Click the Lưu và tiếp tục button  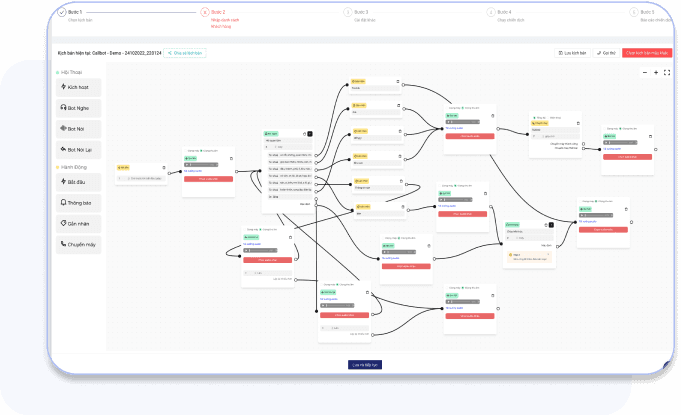click(364, 364)
